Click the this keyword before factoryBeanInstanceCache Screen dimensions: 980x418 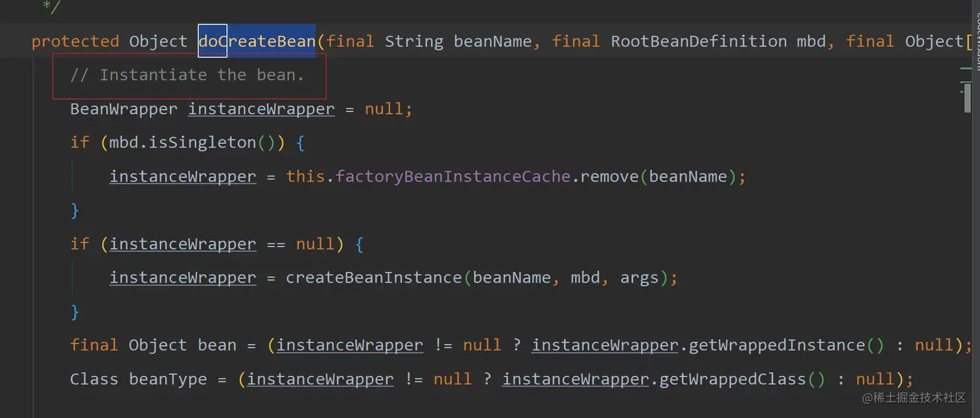305,176
